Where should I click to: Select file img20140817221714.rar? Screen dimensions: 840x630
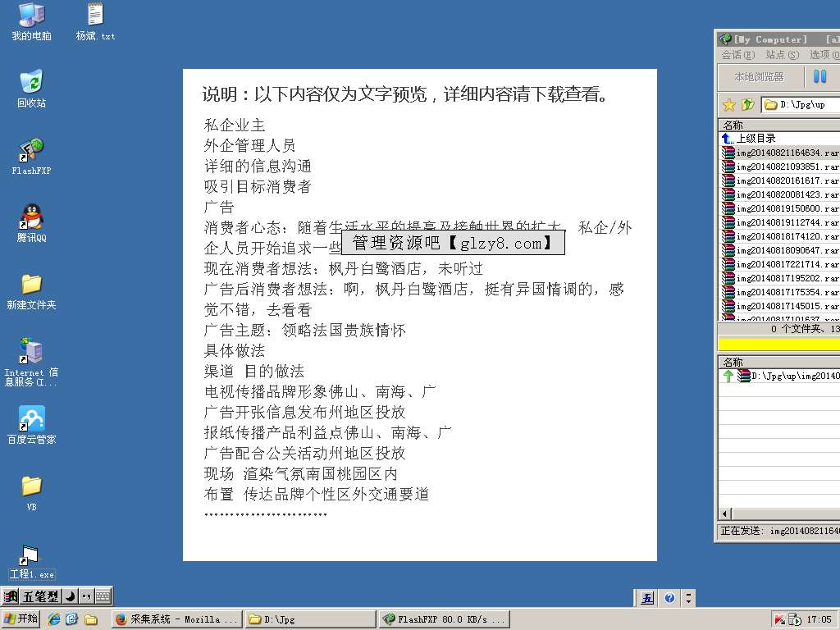point(779,264)
